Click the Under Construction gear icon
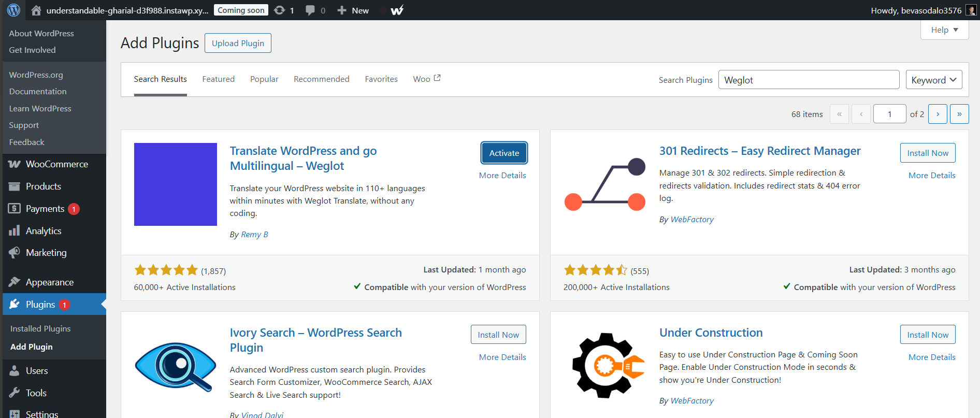Viewport: 980px width, 418px height. click(x=609, y=366)
